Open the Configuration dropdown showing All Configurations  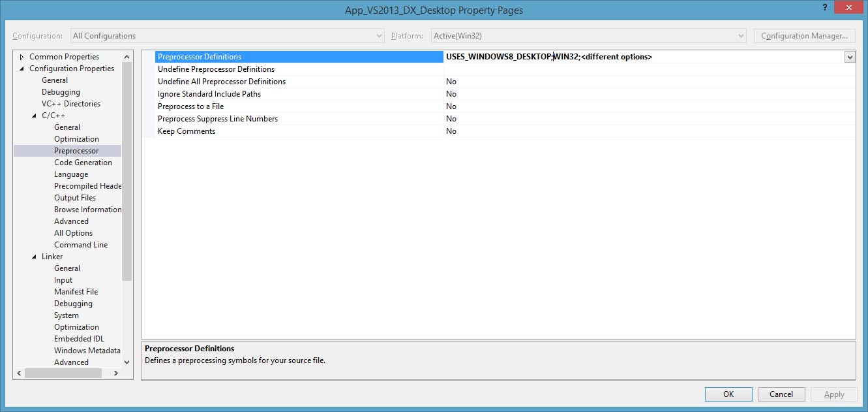pyautogui.click(x=227, y=36)
